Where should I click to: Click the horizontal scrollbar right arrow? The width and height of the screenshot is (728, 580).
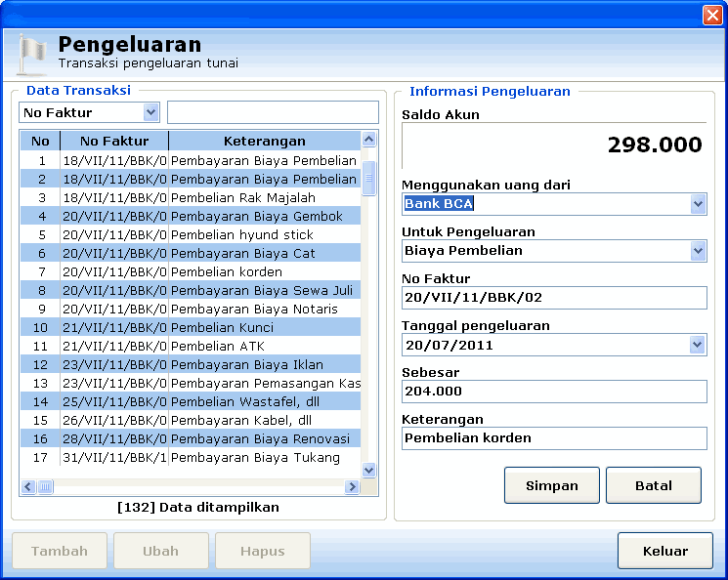click(352, 486)
